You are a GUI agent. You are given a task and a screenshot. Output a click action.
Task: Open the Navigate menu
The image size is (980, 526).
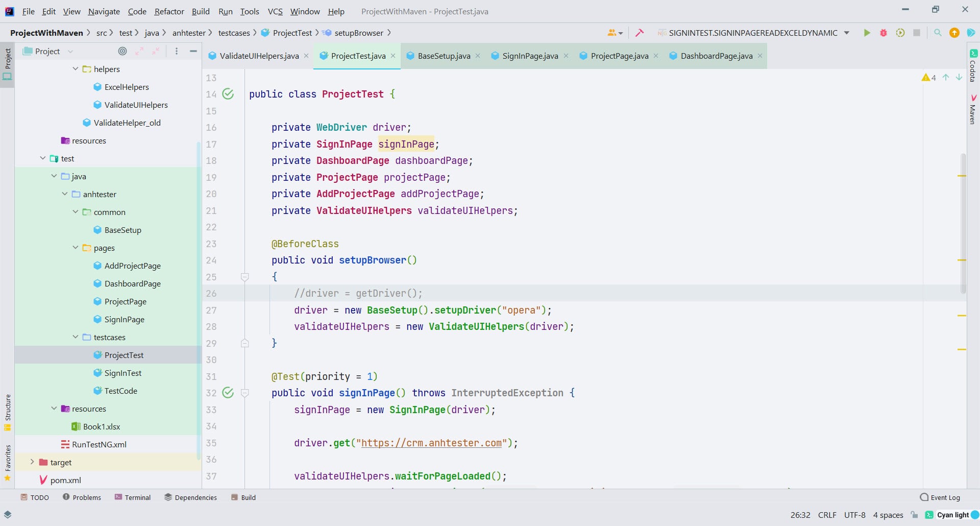pos(104,11)
